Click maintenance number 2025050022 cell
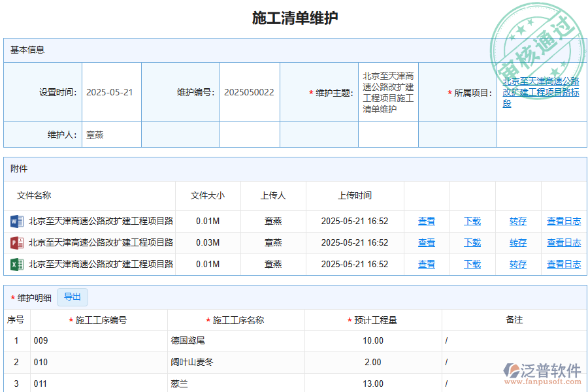Viewport: 588px width, 392px height. (250, 92)
